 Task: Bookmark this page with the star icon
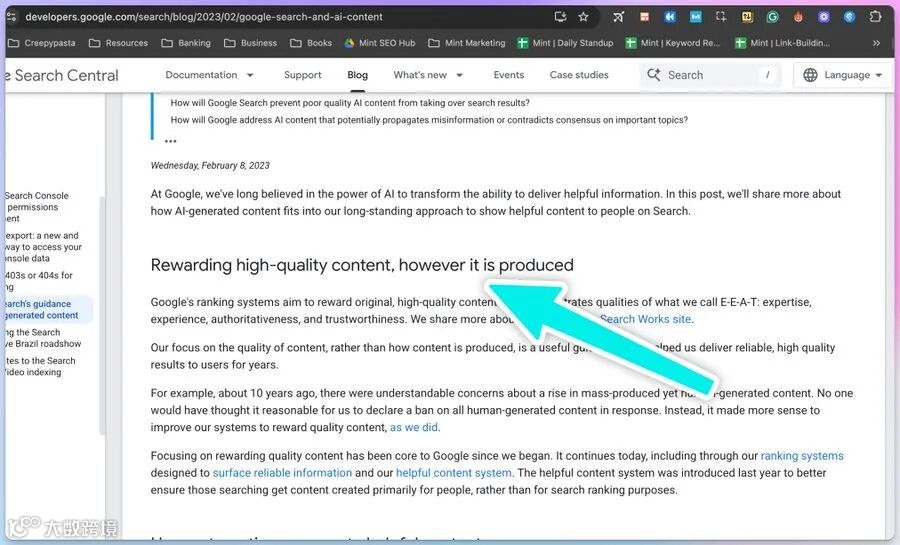click(x=583, y=17)
